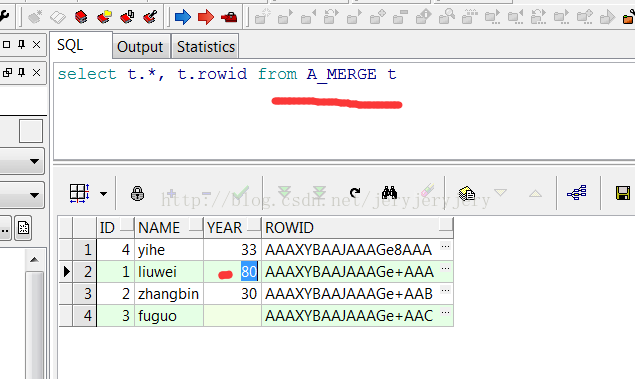Screen dimensions: 635x379
Task: Select row 4 via its row number
Action: pyautogui.click(x=85, y=315)
